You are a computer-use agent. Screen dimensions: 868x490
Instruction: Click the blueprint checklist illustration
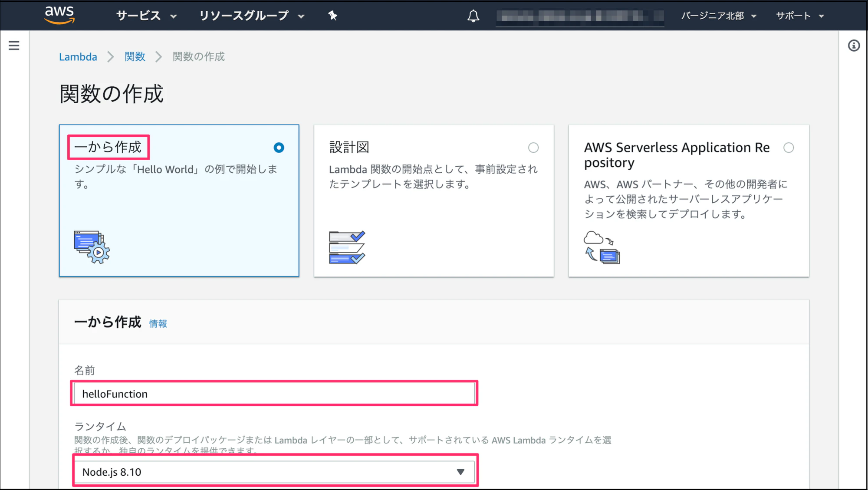point(347,247)
